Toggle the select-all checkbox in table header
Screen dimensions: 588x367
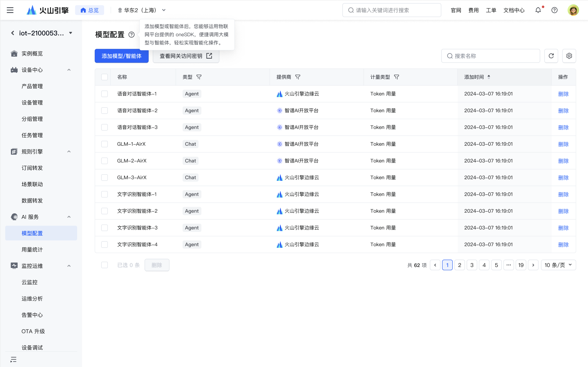(104, 77)
